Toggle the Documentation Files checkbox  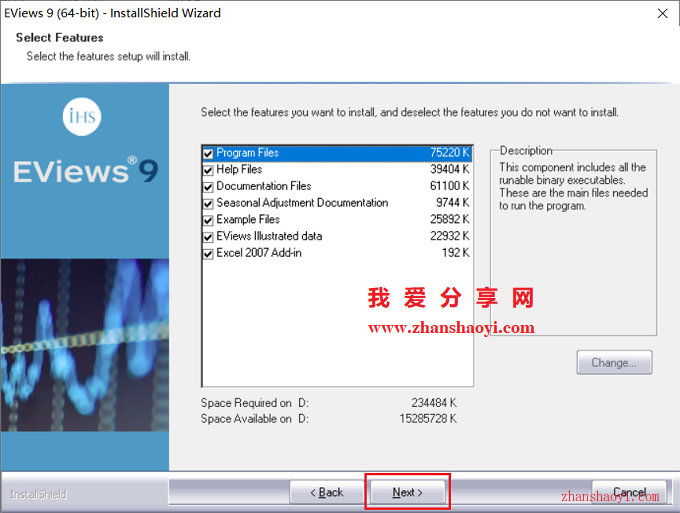208,187
